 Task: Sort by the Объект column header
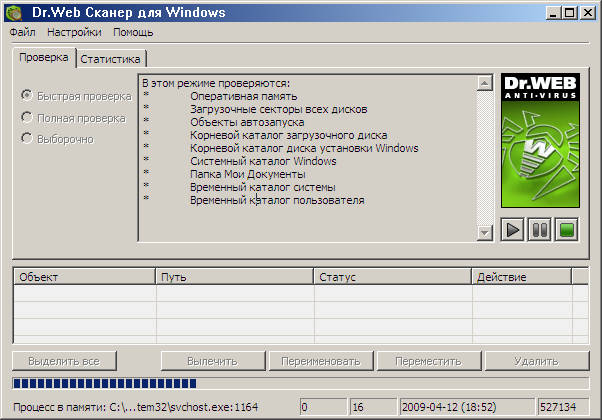coord(84,277)
